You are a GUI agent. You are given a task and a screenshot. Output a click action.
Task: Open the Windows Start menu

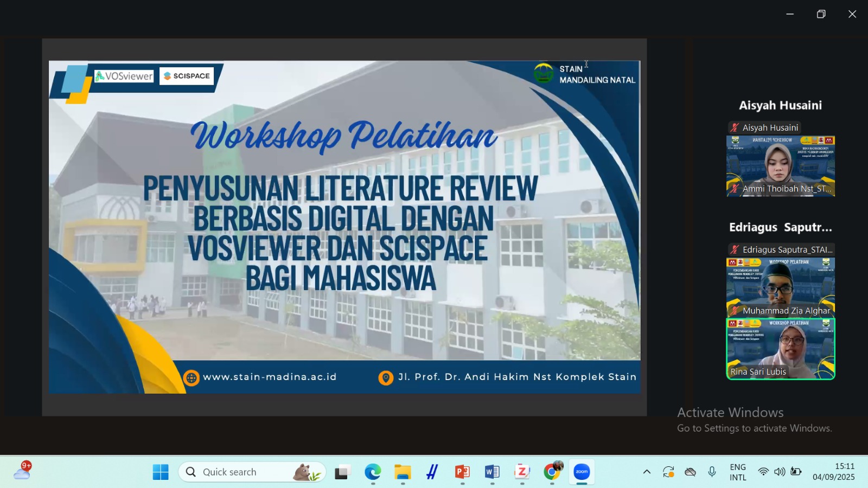[161, 472]
